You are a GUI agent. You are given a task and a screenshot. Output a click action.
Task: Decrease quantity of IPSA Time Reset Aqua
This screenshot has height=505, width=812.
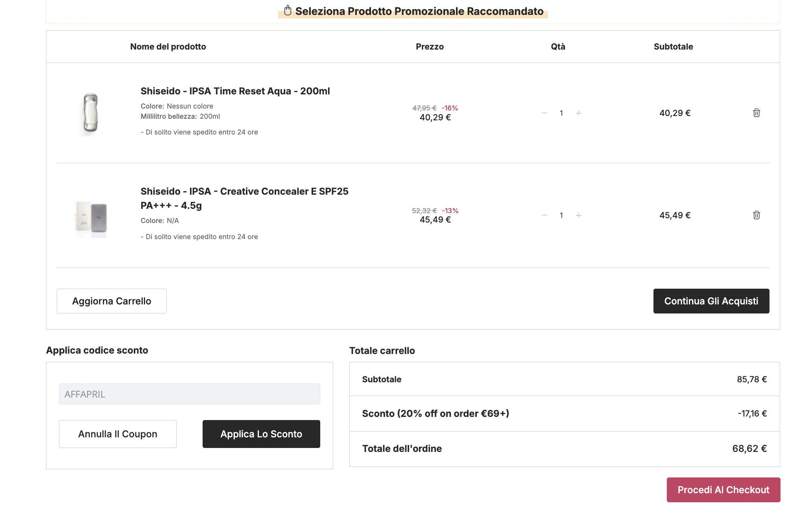click(544, 113)
